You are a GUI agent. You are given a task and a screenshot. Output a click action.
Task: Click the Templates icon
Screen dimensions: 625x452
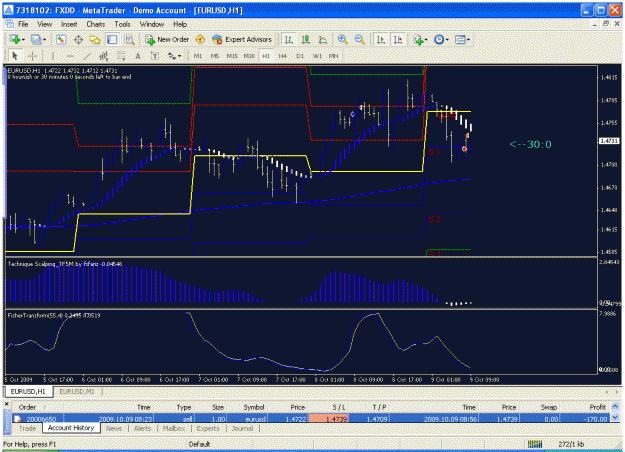click(x=460, y=39)
